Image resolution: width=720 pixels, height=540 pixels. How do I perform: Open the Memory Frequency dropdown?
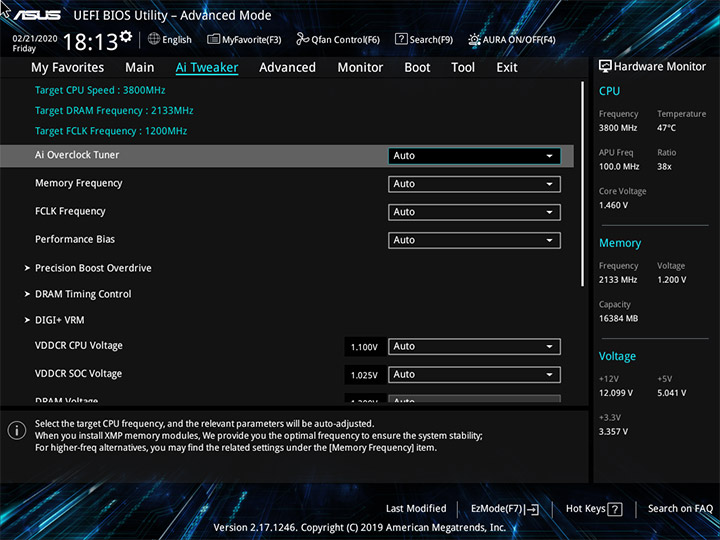(474, 184)
